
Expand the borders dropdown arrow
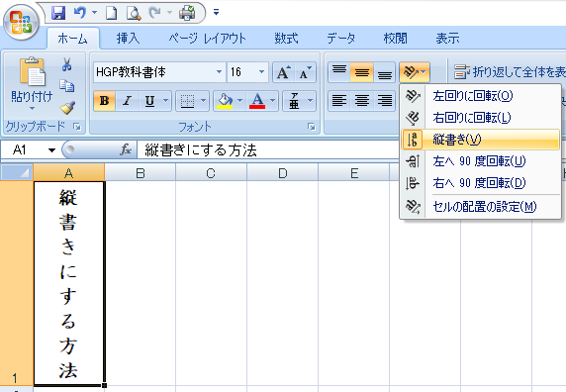tap(203, 101)
